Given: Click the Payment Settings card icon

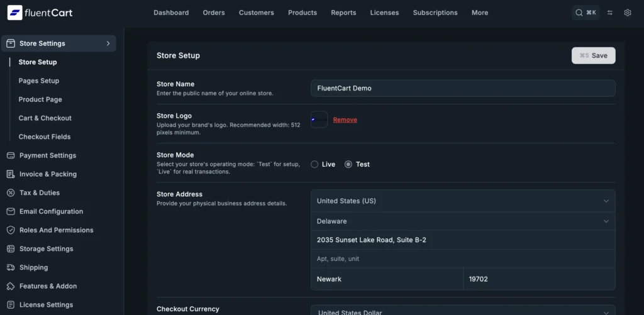Looking at the screenshot, I should coord(11,155).
